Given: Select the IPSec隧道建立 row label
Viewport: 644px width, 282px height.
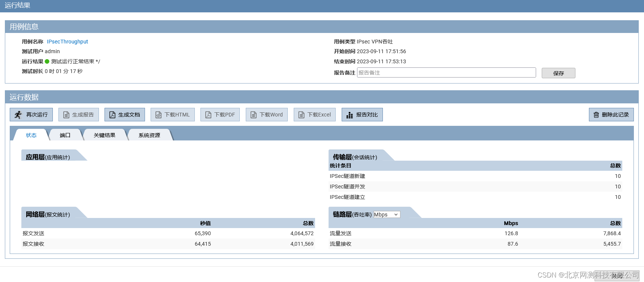Looking at the screenshot, I should [347, 197].
